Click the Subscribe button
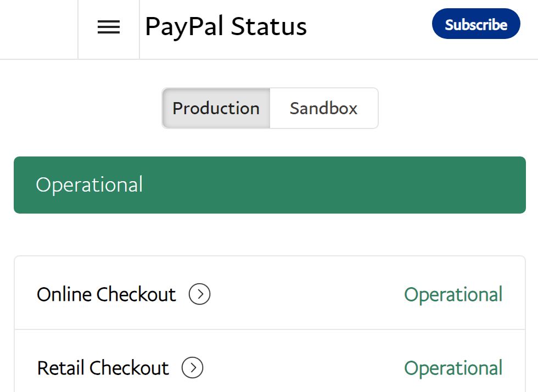Viewport: 538px width, 392px height. [x=476, y=24]
